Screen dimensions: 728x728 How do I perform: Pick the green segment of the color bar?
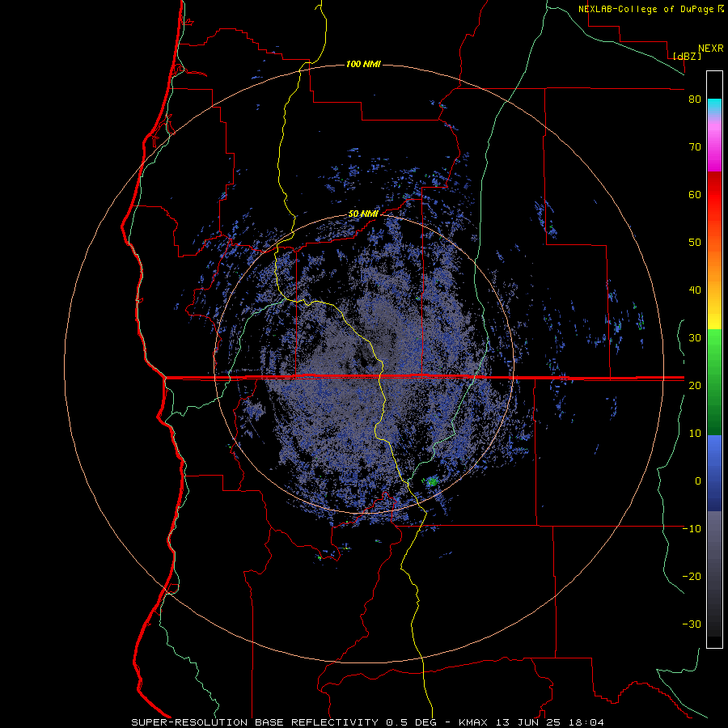point(714,382)
